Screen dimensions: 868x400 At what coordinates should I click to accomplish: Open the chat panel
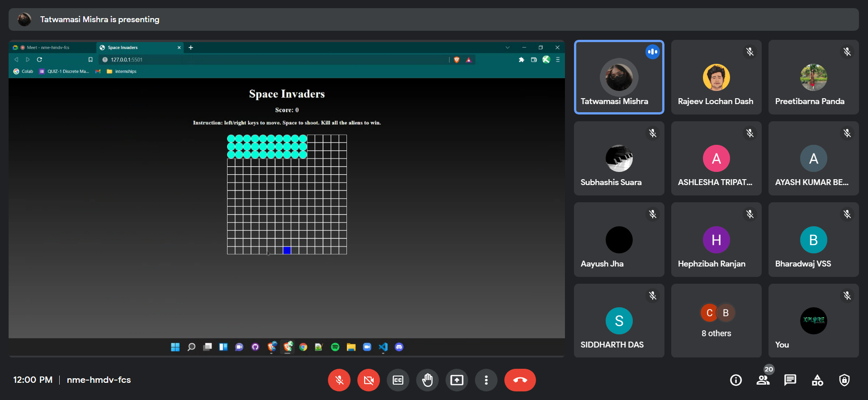pyautogui.click(x=790, y=380)
